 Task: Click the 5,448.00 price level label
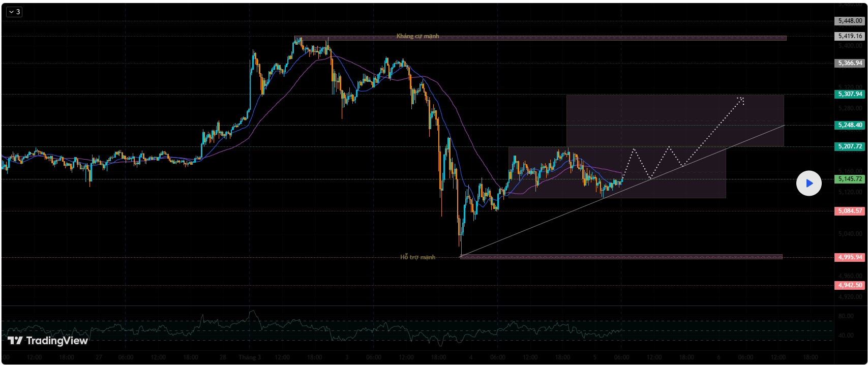pos(850,21)
